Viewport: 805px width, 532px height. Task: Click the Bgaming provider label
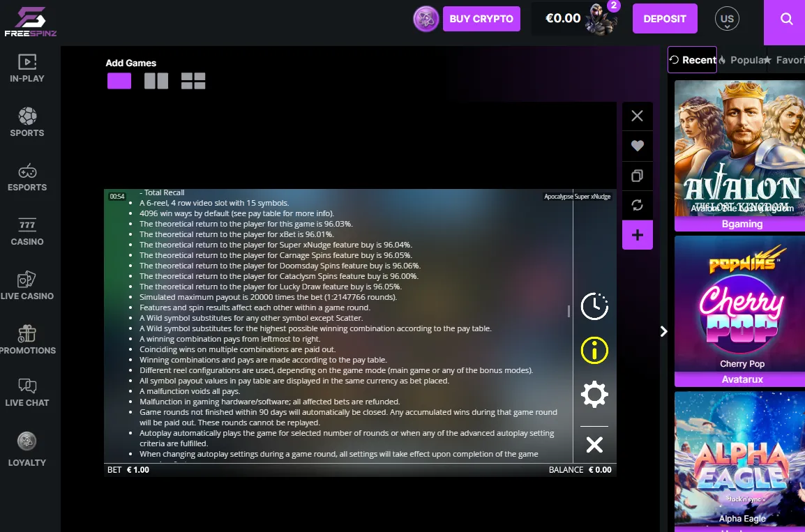click(x=740, y=224)
